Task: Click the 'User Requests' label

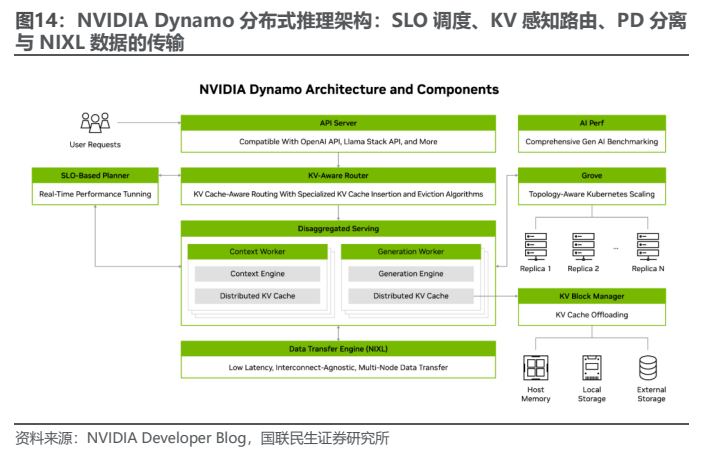Action: [95, 144]
